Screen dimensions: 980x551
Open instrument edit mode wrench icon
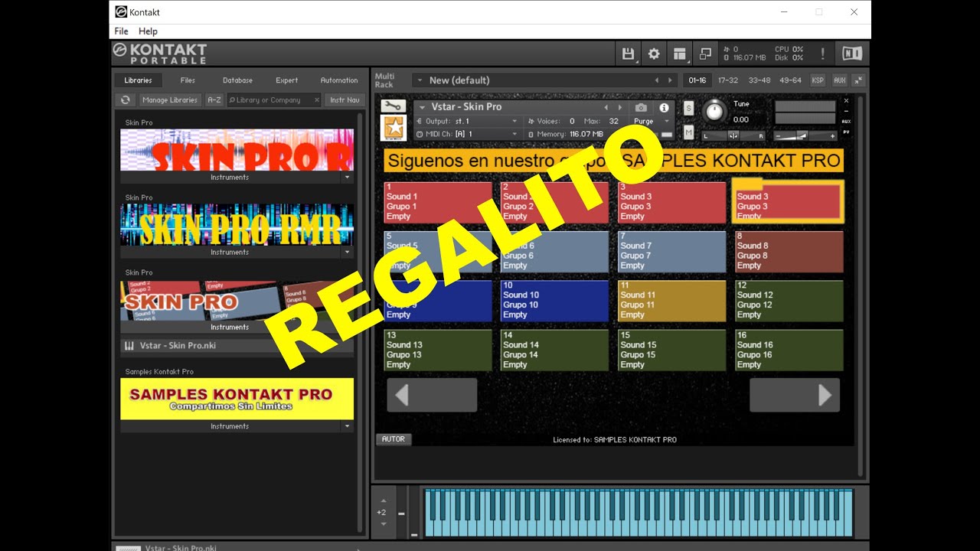393,106
